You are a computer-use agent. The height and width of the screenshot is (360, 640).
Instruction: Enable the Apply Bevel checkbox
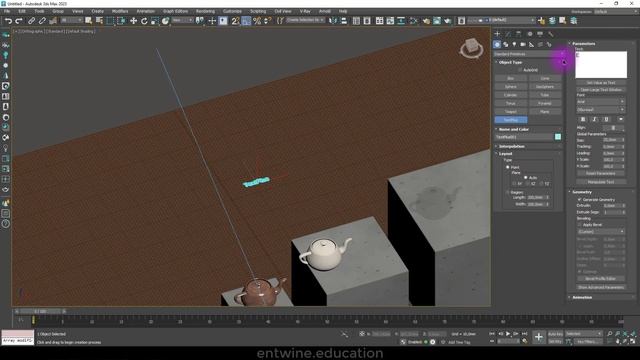click(x=580, y=225)
